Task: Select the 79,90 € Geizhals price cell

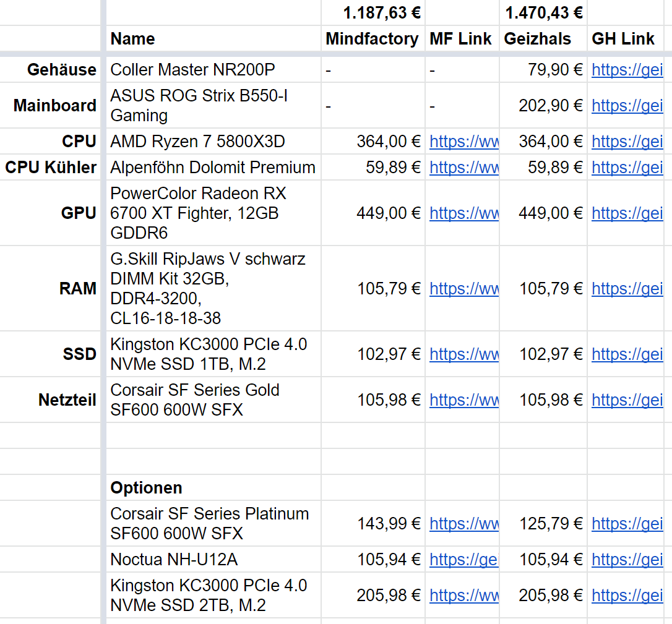Action: [543, 70]
